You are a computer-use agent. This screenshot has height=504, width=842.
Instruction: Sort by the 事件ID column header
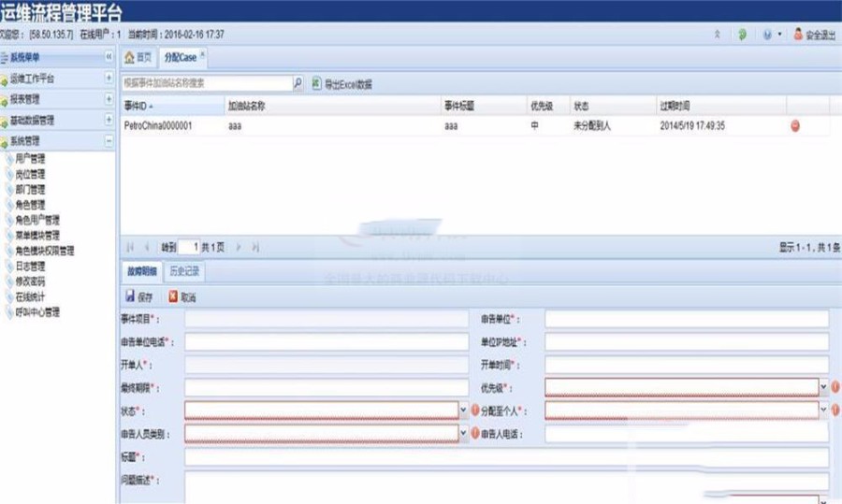(x=172, y=106)
